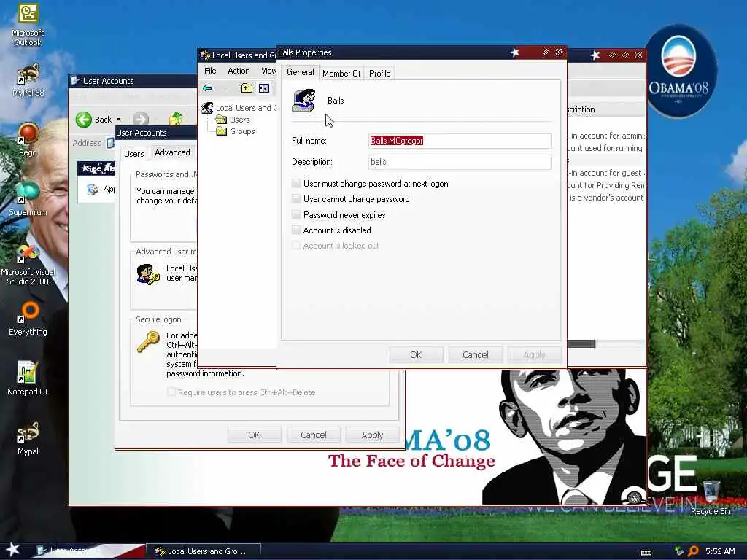
Task: Click OK in User Accounts dialog
Action: tap(254, 435)
